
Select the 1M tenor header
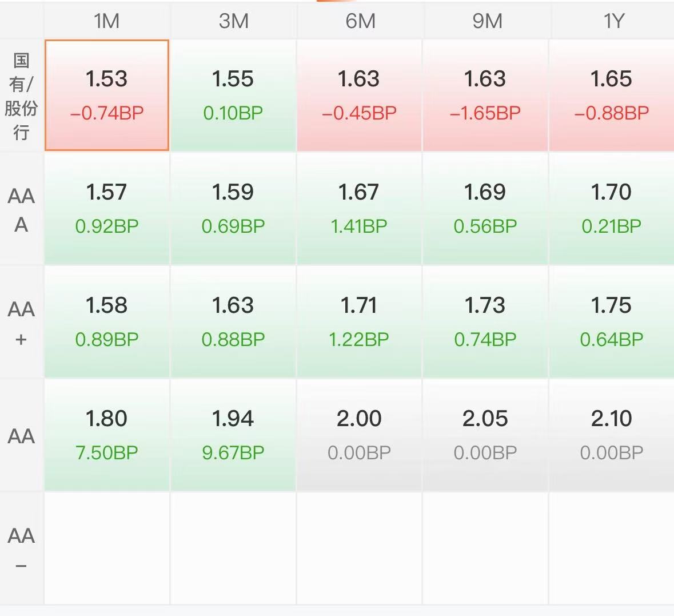pos(106,21)
